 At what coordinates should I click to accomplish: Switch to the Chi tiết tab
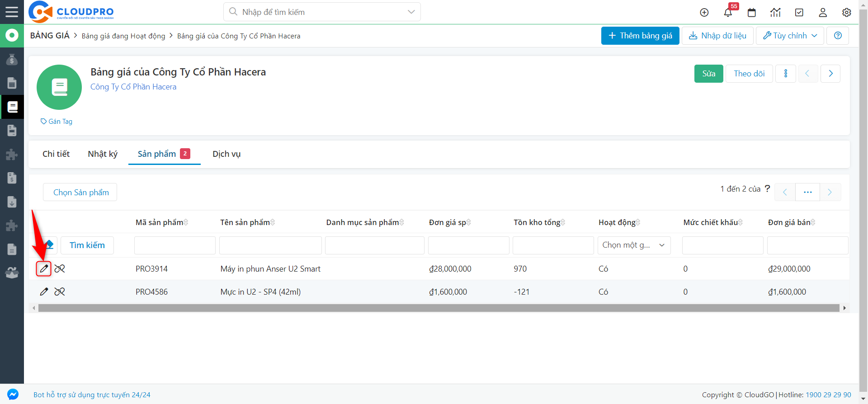point(56,154)
